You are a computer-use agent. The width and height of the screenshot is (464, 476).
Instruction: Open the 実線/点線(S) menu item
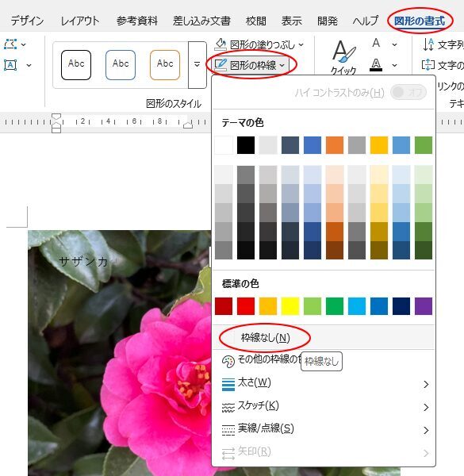[324, 430]
